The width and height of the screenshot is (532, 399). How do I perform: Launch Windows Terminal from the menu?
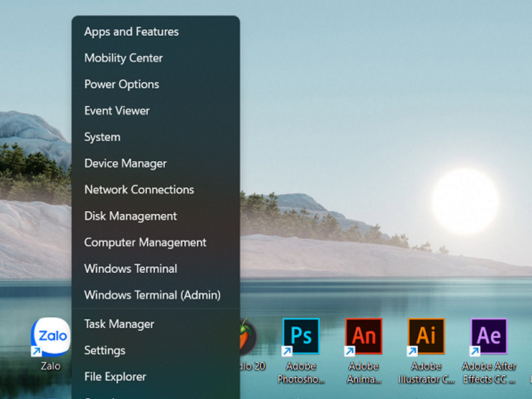[130, 269]
